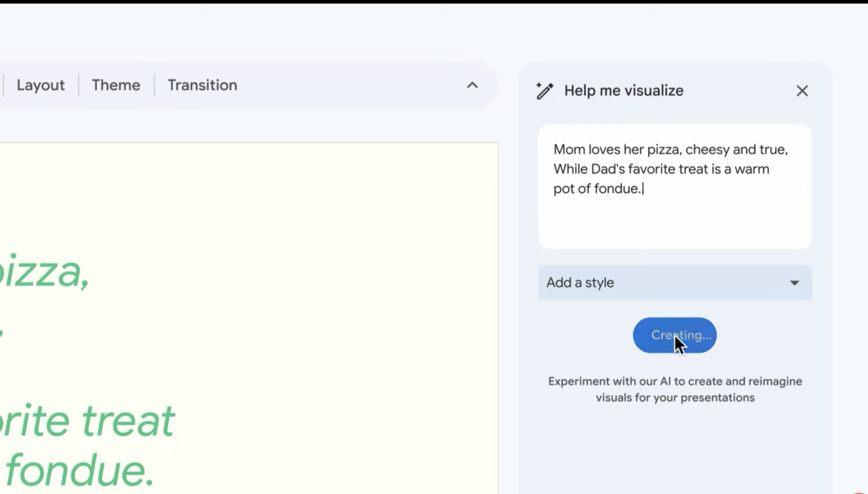The image size is (868, 494).
Task: Collapse the toolbar with the chevron
Action: (x=472, y=85)
